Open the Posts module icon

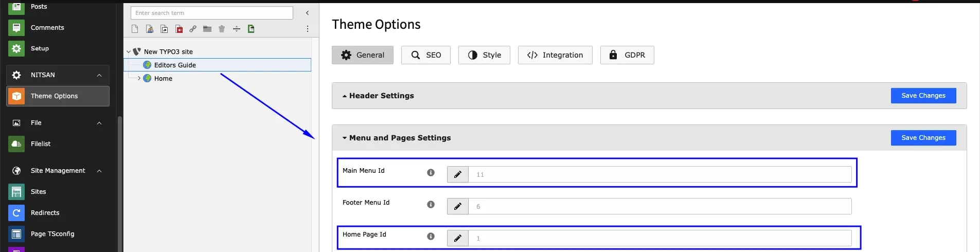[16, 7]
